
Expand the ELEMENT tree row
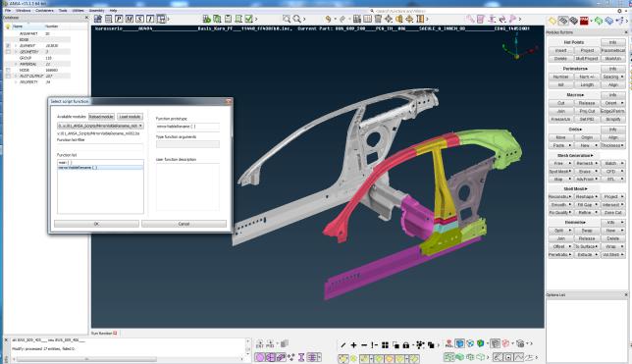[16, 46]
